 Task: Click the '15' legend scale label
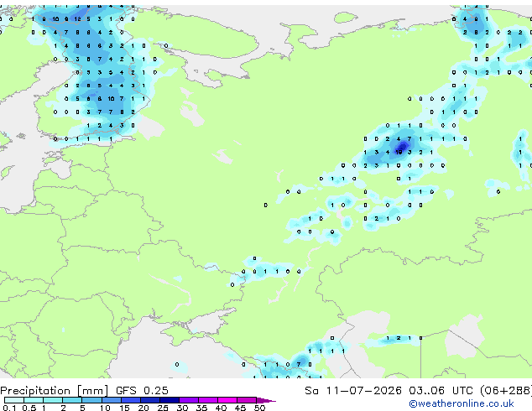(124, 408)
